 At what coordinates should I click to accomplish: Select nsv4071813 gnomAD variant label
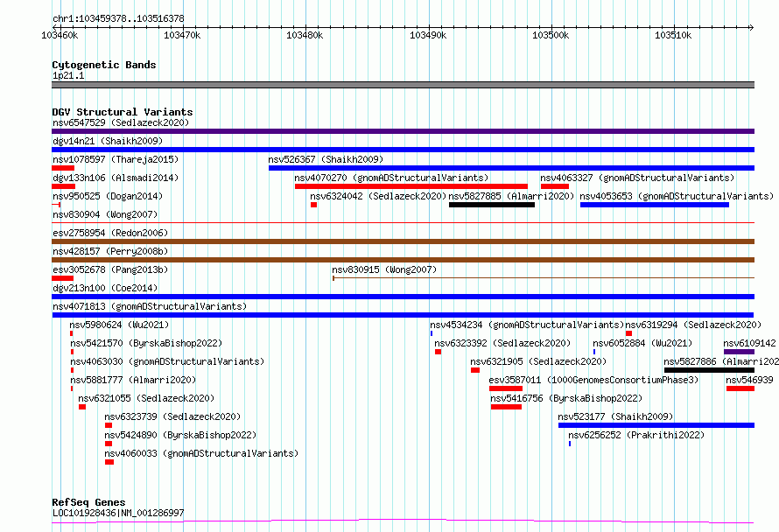(x=150, y=306)
